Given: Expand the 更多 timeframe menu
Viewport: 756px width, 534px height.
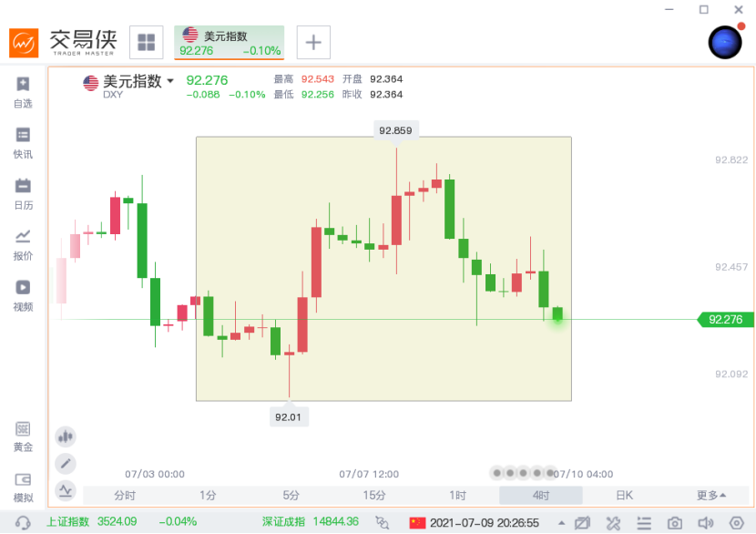Looking at the screenshot, I should [x=710, y=496].
